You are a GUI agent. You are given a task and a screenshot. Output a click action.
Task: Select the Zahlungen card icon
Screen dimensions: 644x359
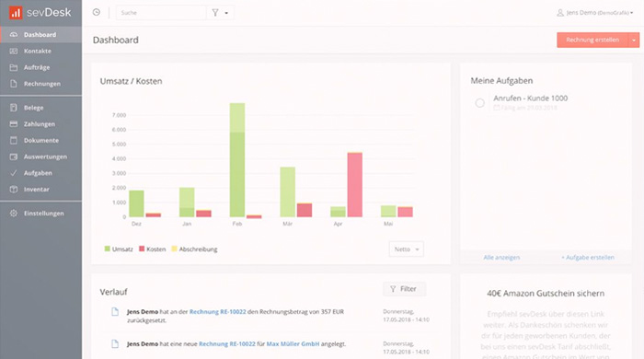[x=14, y=124]
